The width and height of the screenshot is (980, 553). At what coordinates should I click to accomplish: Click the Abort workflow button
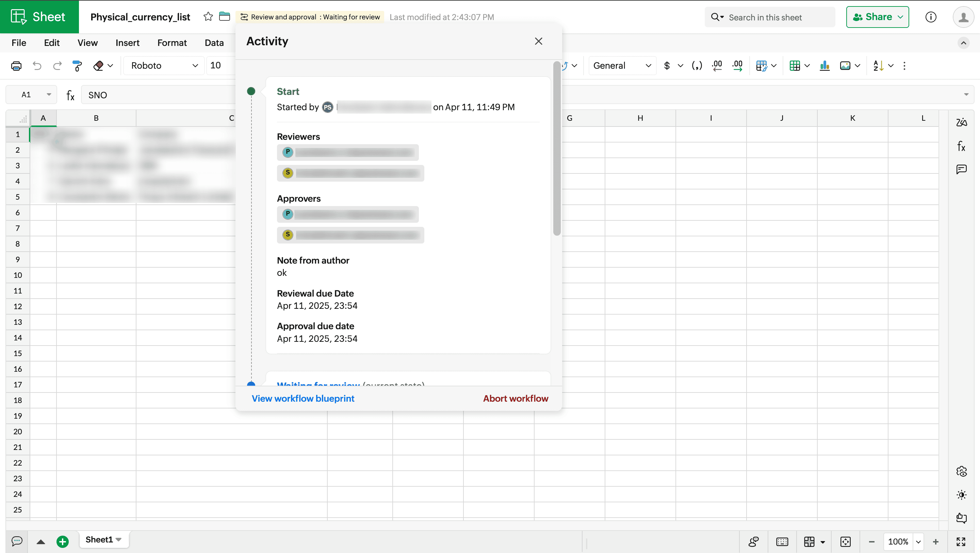coord(516,398)
